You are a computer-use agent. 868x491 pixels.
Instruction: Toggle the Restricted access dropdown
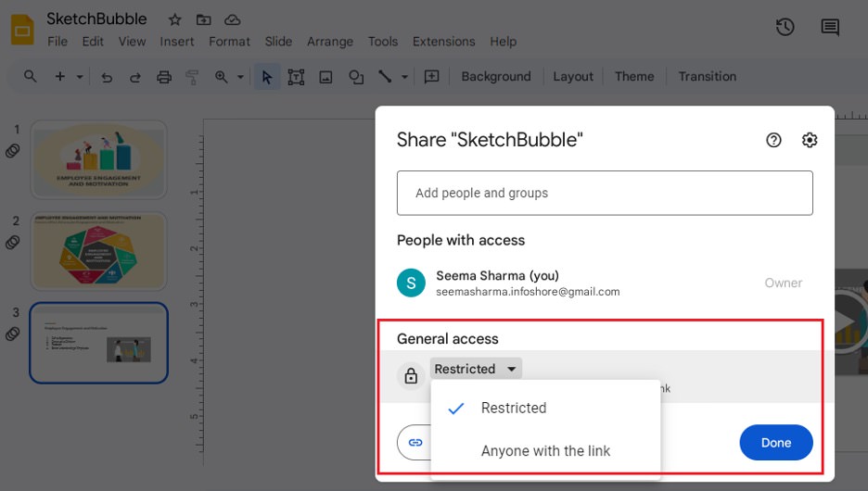point(476,369)
